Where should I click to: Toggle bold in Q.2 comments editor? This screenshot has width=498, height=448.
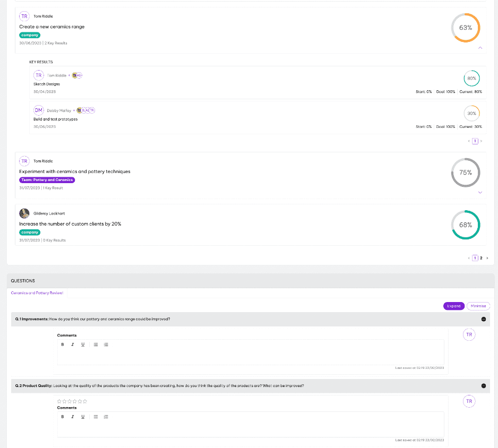[63, 417]
